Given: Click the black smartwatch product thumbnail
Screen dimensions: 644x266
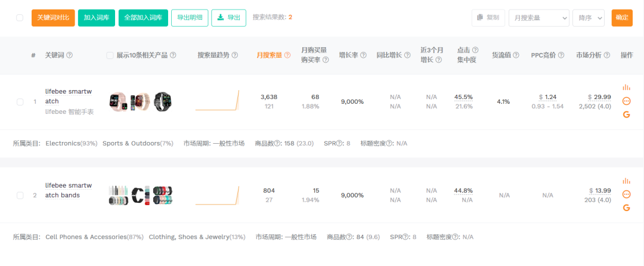Looking at the screenshot, I should [162, 101].
